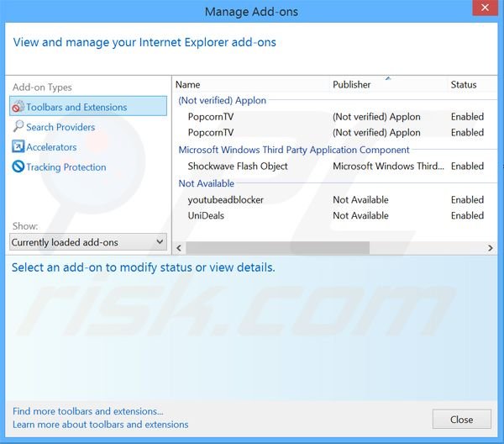Select Search Providers add-on type
504x444 pixels.
60,127
